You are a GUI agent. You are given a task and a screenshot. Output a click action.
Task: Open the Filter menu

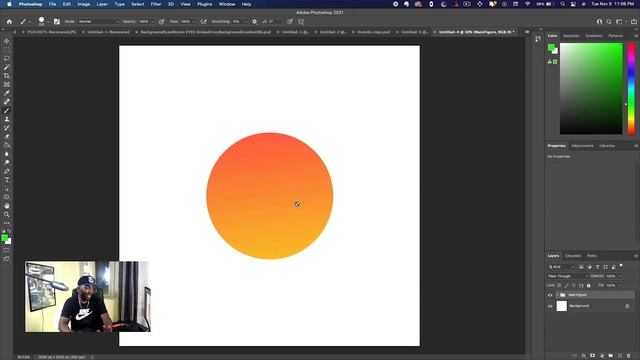[x=156, y=4]
